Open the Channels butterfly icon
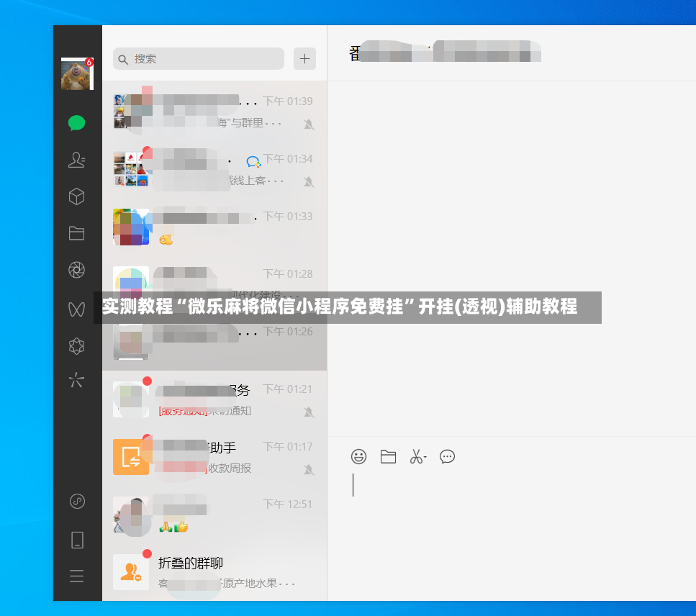696x616 pixels. [x=77, y=309]
